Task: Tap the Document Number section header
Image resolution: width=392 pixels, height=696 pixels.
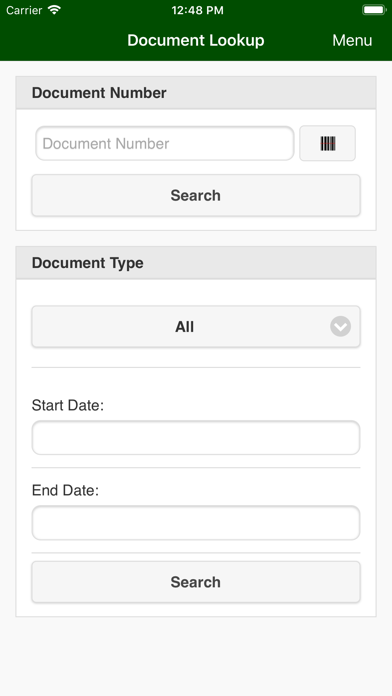Action: [196, 93]
